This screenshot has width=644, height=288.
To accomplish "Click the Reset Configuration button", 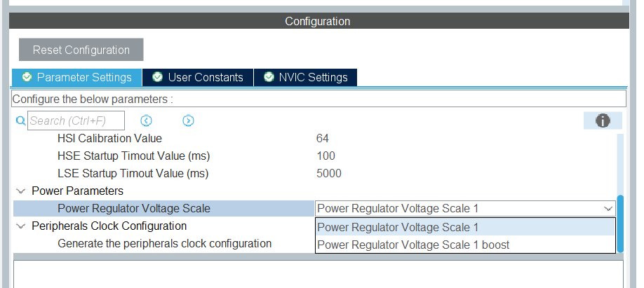I will click(81, 50).
